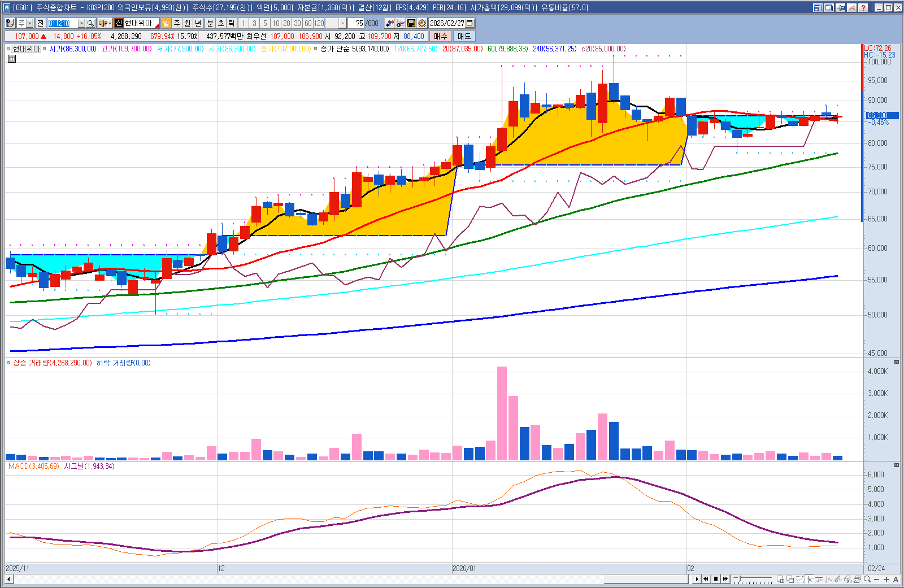Click the scrollbar left arrow at bottom
The height and width of the screenshot is (588, 904).
9,579
